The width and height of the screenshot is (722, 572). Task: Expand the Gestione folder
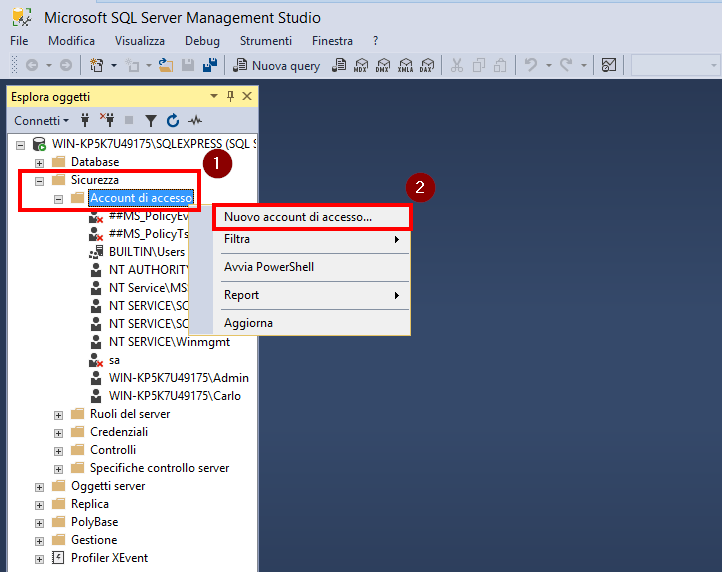click(x=40, y=541)
